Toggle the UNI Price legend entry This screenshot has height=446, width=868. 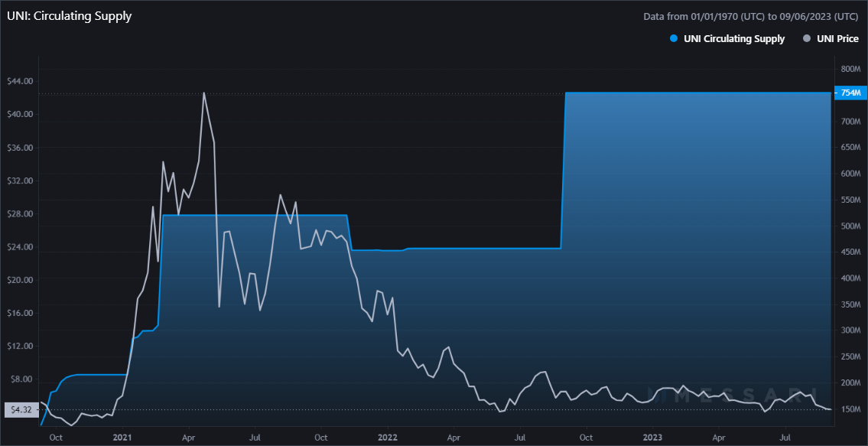coord(831,39)
